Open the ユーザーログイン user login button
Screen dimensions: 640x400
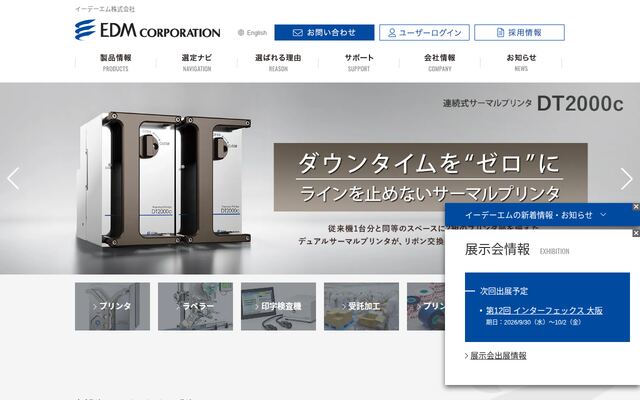[424, 33]
